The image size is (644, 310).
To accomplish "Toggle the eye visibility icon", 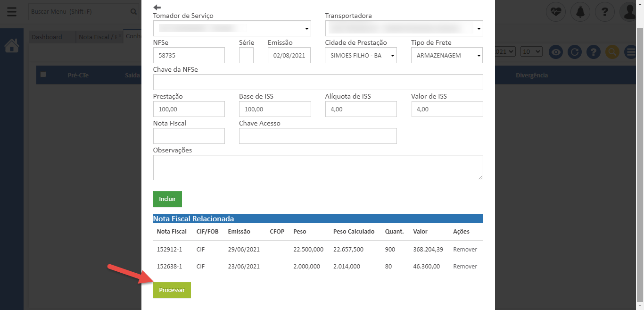I will [556, 52].
